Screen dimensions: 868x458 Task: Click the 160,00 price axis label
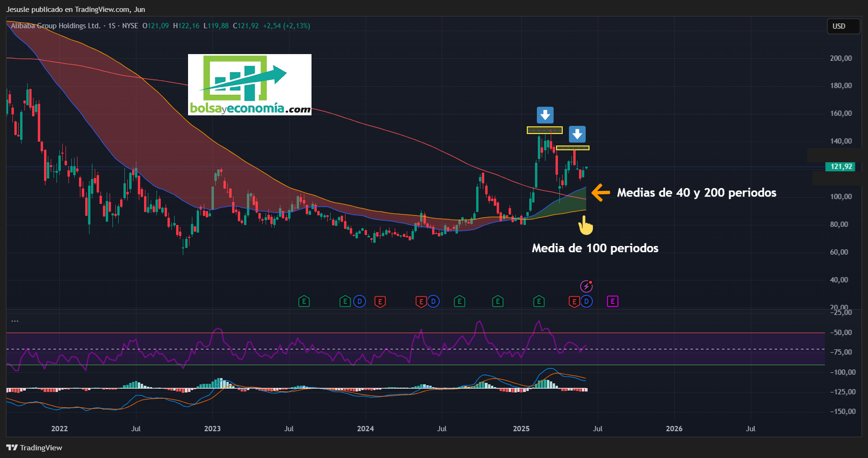[841, 113]
